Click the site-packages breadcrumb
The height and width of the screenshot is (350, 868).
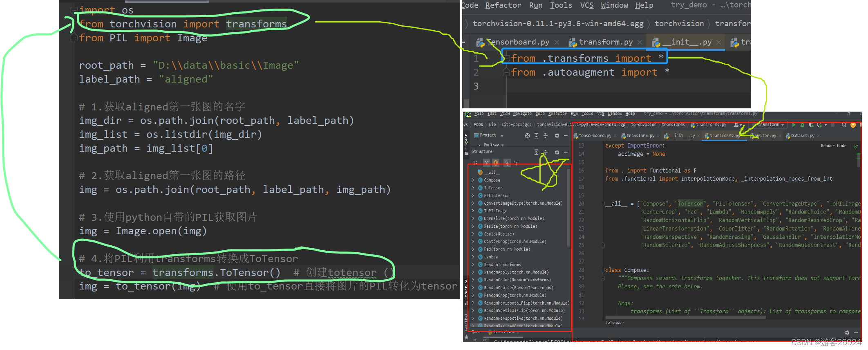point(517,125)
